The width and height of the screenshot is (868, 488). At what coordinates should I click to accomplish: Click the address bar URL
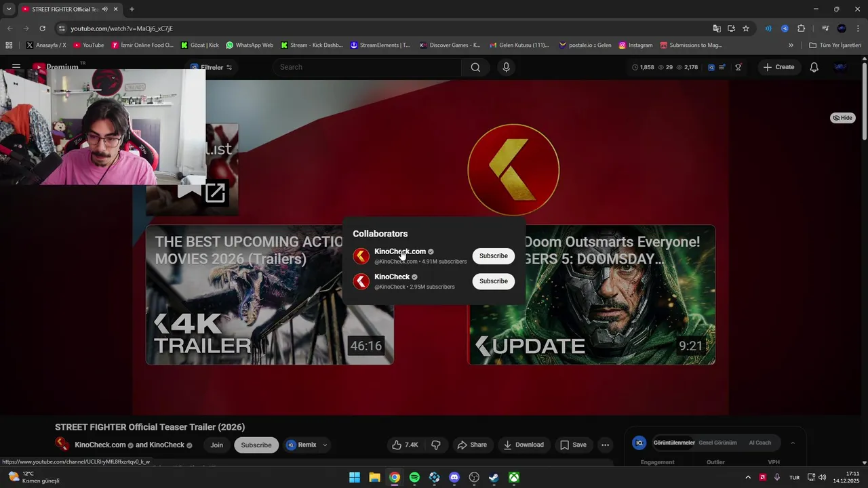coord(122,28)
